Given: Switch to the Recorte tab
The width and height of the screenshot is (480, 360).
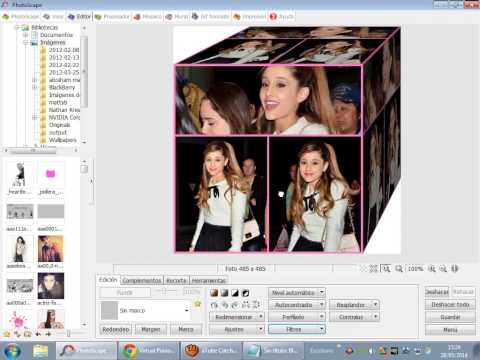Looking at the screenshot, I should (x=176, y=280).
